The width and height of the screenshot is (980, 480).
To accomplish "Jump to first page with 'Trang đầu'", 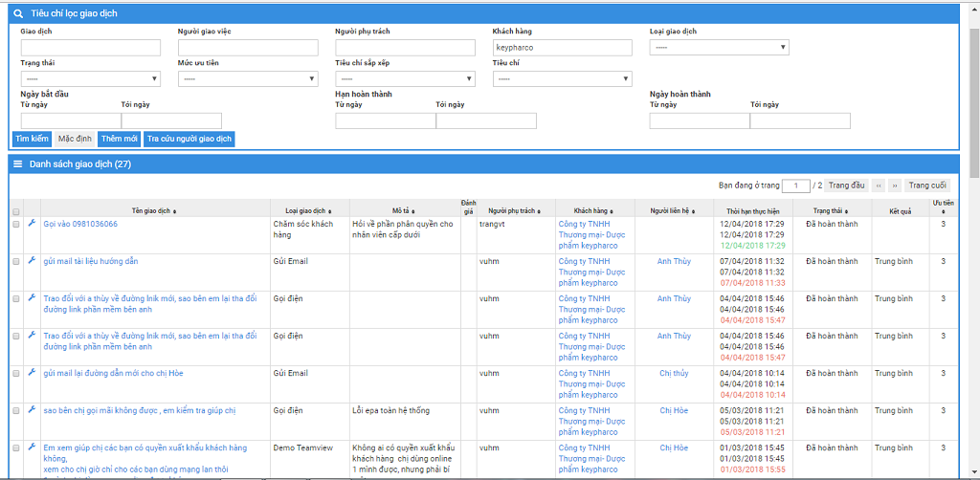I will 847,185.
